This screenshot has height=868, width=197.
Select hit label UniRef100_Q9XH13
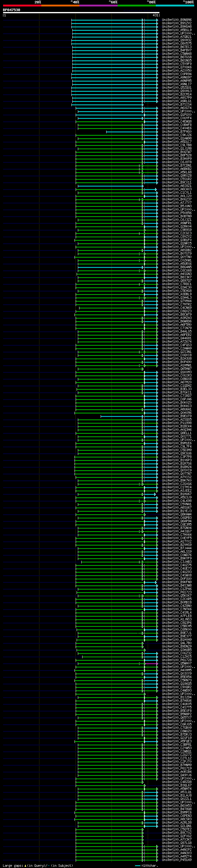177,91
